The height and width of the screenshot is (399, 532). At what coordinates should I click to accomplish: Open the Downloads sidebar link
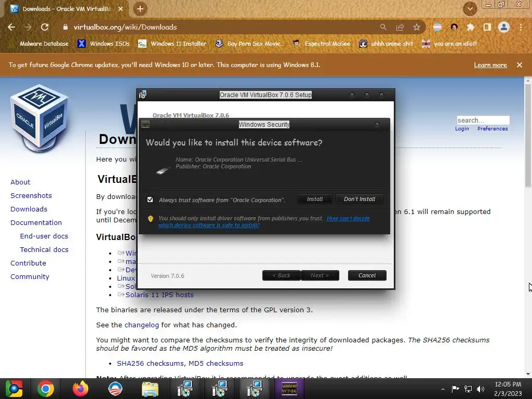pyautogui.click(x=29, y=209)
